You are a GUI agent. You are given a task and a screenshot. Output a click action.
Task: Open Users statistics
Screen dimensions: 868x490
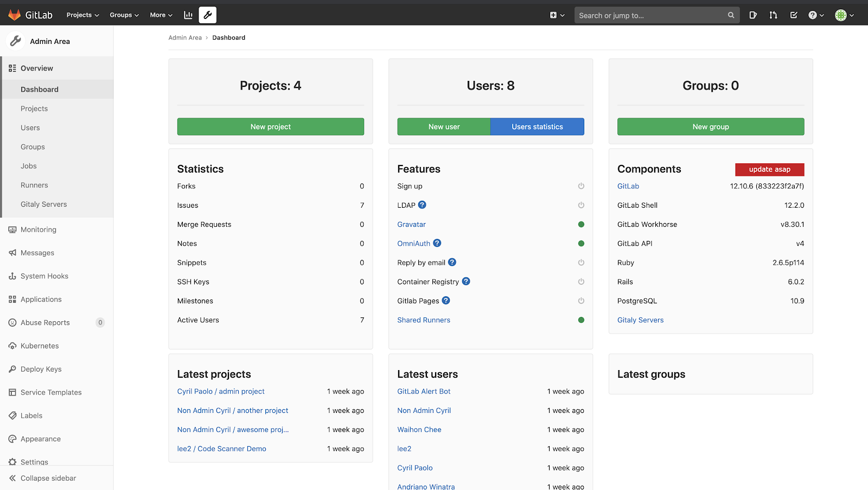[x=537, y=126]
